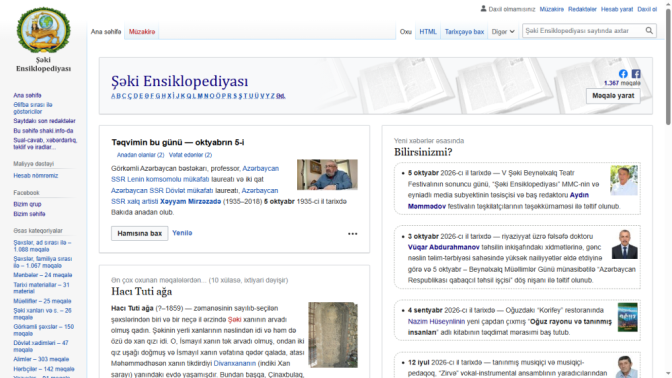Open Saytdakı son redaktələr link
The height and width of the screenshot is (378, 672).
coord(44,121)
